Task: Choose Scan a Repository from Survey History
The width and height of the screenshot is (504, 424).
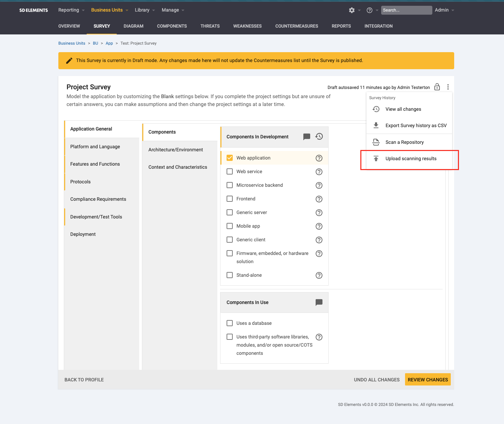Action: 404,142
